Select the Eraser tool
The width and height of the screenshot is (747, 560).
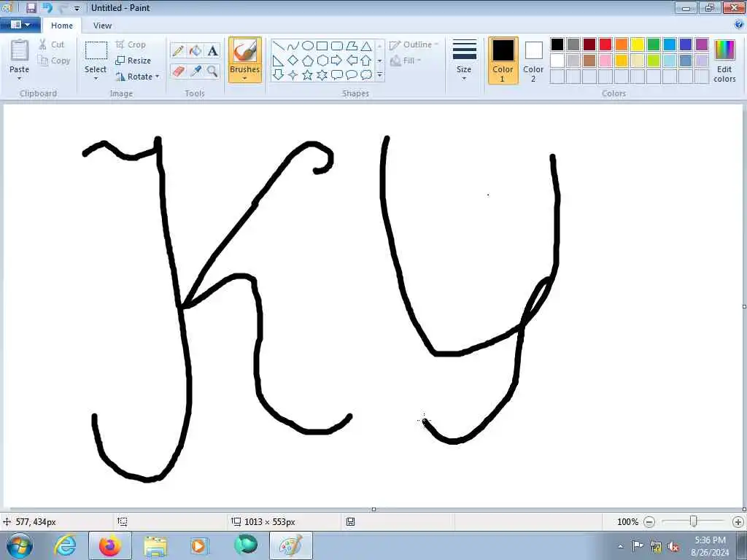tap(178, 71)
